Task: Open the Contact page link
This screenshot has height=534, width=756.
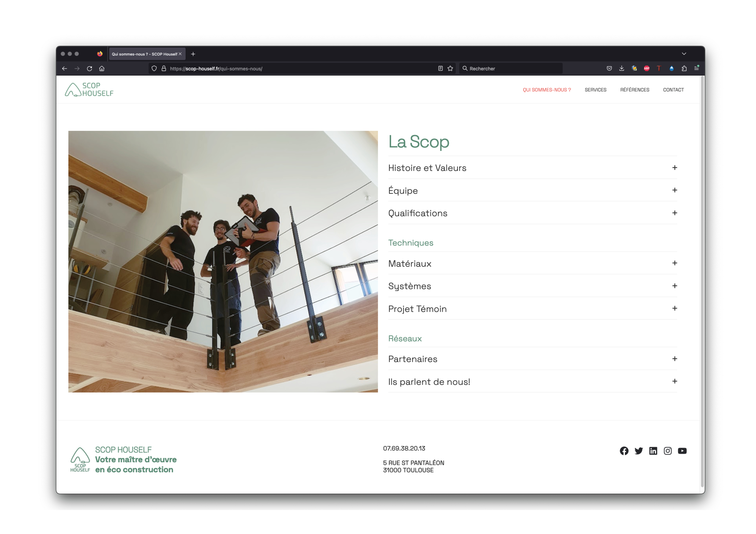Action: click(673, 90)
